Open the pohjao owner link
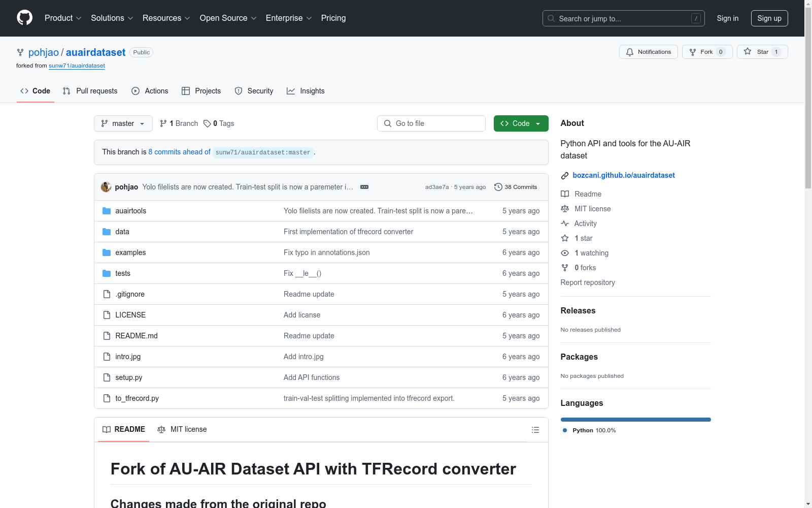Viewport: 812px width, 508px height. (x=44, y=52)
